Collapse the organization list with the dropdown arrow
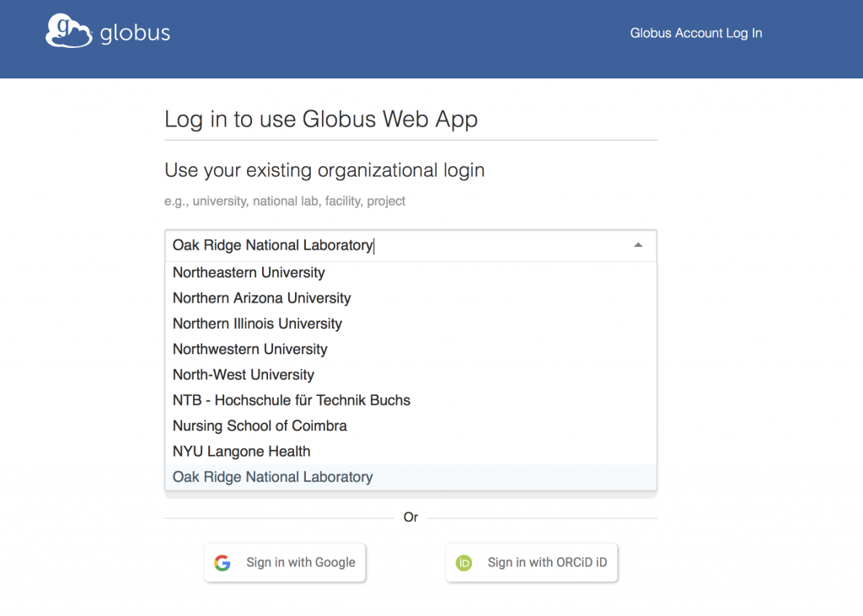Viewport: 863px width, 616px height. [638, 245]
